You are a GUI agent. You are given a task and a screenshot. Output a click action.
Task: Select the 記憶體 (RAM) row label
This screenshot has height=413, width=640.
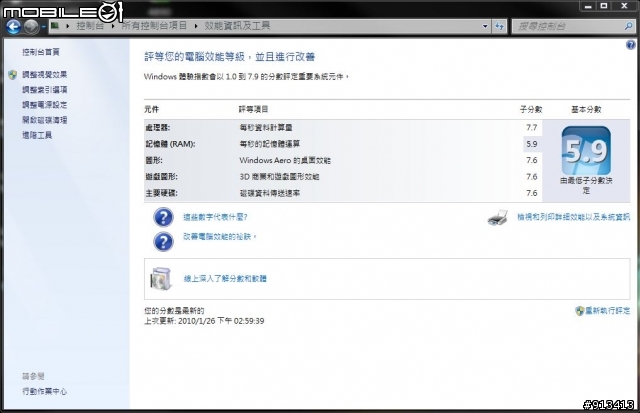click(170, 144)
